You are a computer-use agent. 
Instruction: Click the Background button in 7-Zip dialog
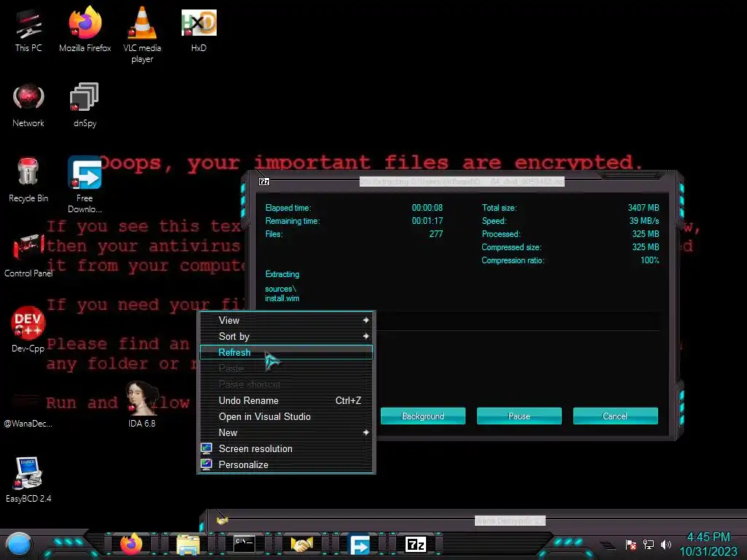(x=423, y=416)
